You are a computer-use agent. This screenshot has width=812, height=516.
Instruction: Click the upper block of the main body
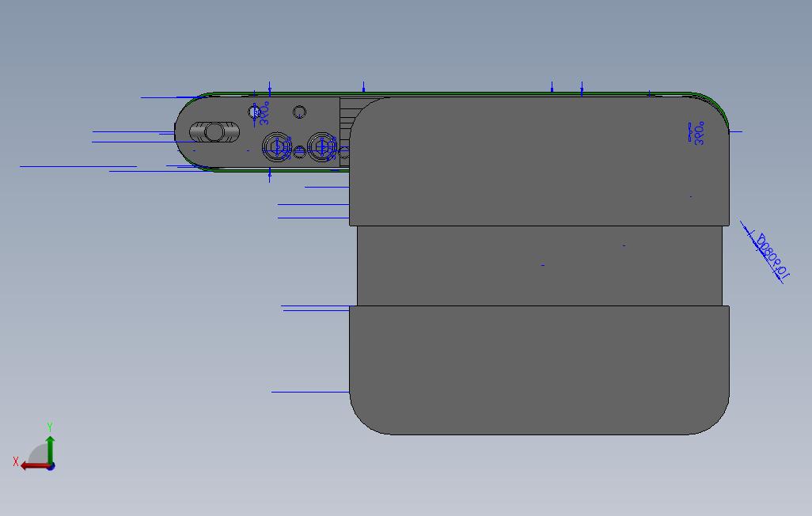pyautogui.click(x=540, y=161)
